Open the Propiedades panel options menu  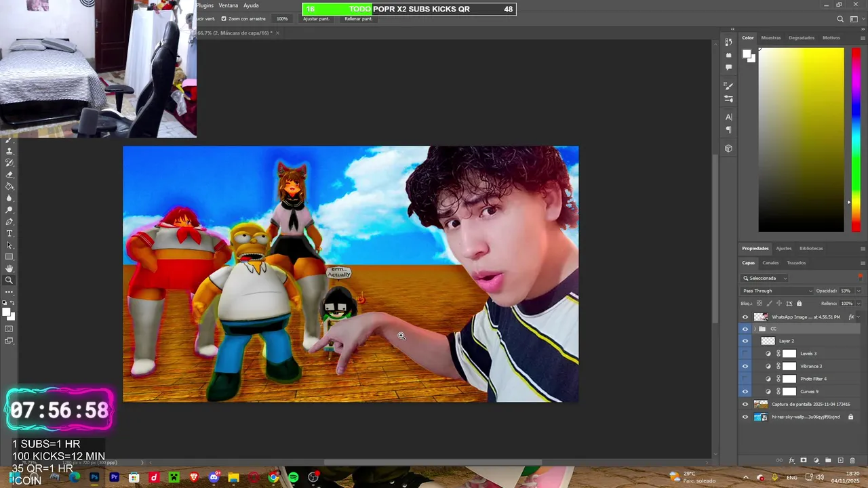863,249
